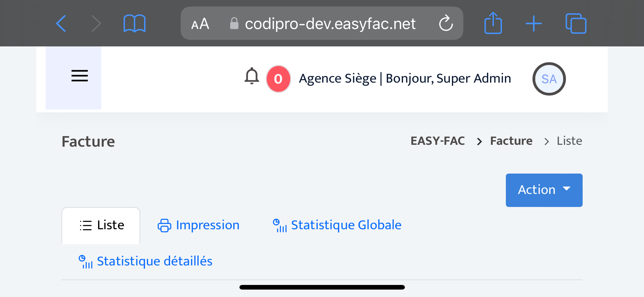Click the Facture breadcrumb link

[511, 141]
